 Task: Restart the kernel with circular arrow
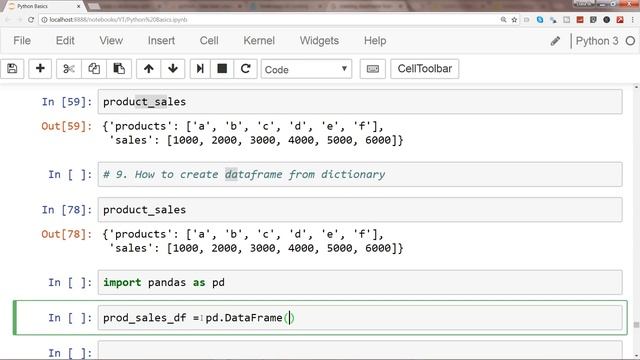pyautogui.click(x=245, y=69)
